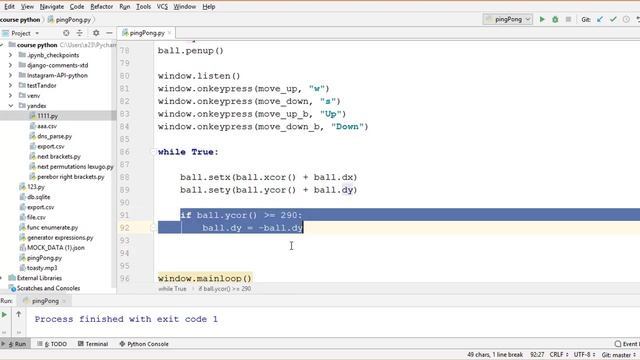The height and width of the screenshot is (360, 640).
Task: Show Git history with the clock icon
Action: coord(626,19)
